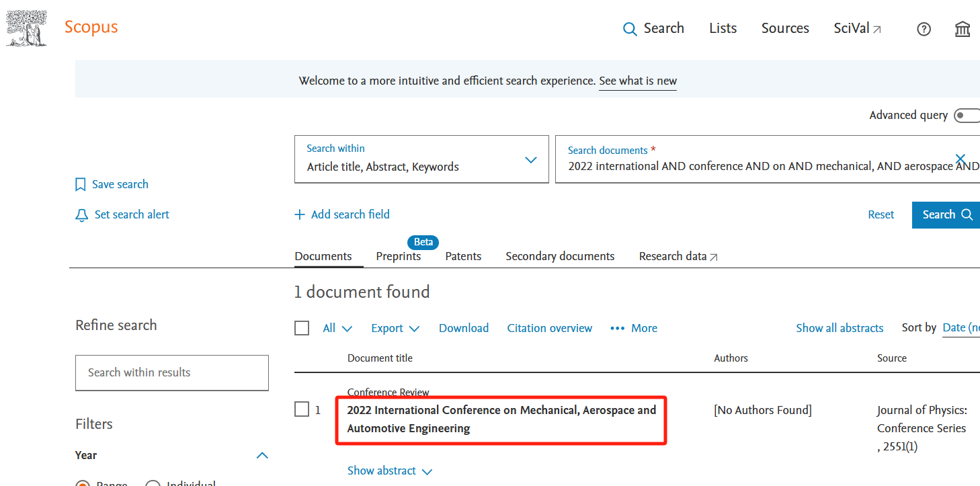Click the Set search alert bell icon
Screen dimensions: 980x486
(x=81, y=215)
